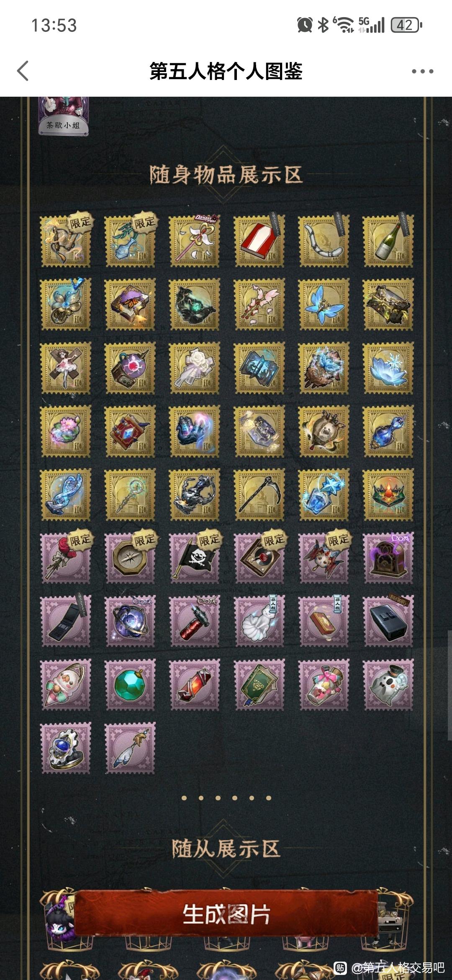
Task: Choose the compass limited accessory stamp
Action: tap(130, 558)
